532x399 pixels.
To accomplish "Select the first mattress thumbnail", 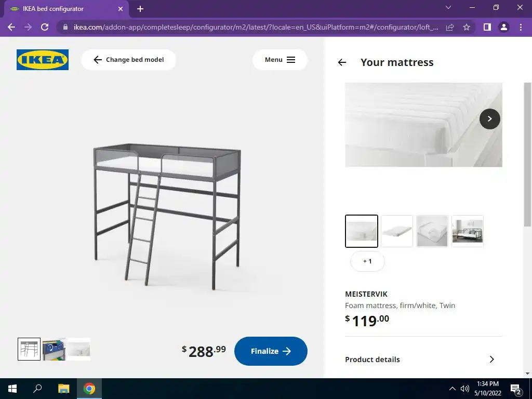I will tap(362, 231).
